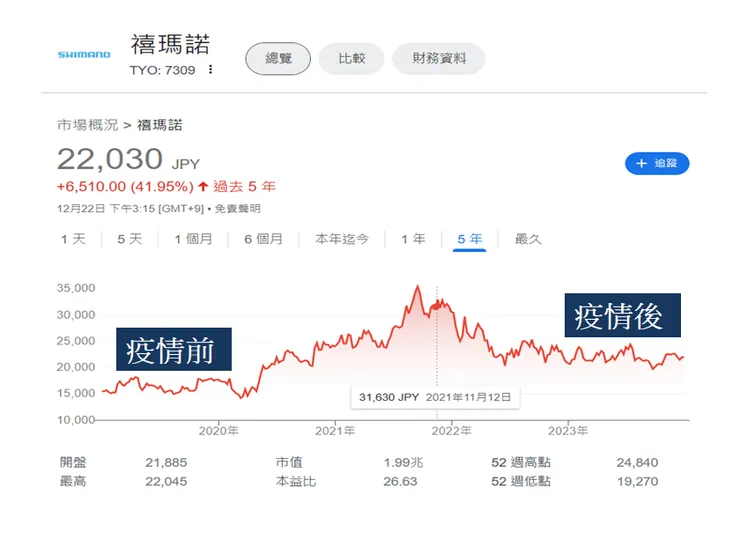Click the 禧瑪諾 company title
The width and height of the screenshot is (740, 539).
[170, 45]
